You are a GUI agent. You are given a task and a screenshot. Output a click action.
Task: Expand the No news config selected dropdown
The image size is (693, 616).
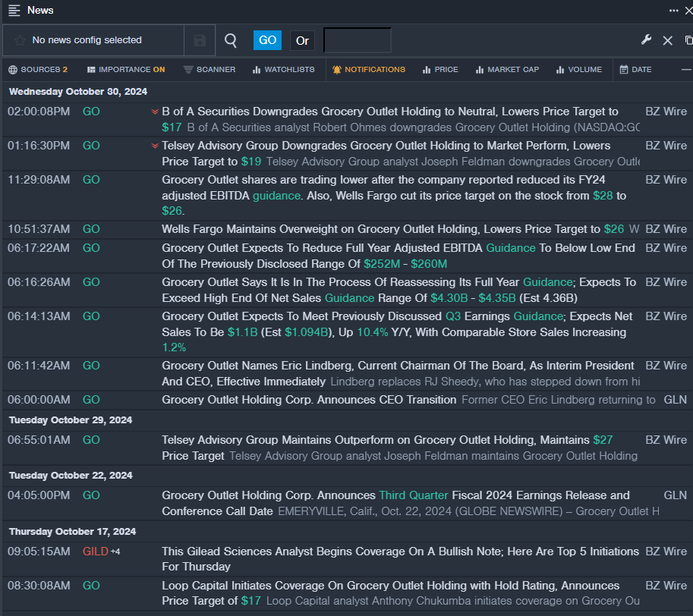[x=93, y=40]
